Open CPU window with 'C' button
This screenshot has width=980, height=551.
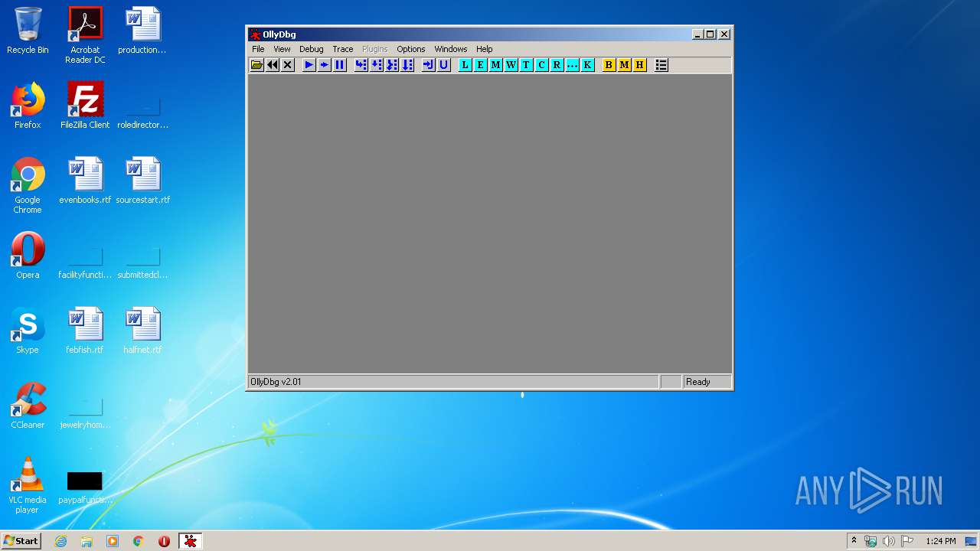coord(541,65)
